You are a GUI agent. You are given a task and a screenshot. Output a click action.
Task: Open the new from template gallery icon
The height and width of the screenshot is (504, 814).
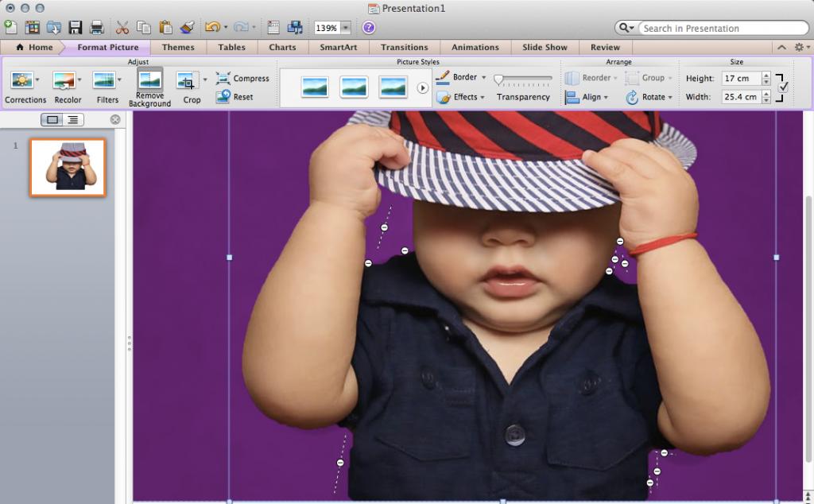point(32,28)
